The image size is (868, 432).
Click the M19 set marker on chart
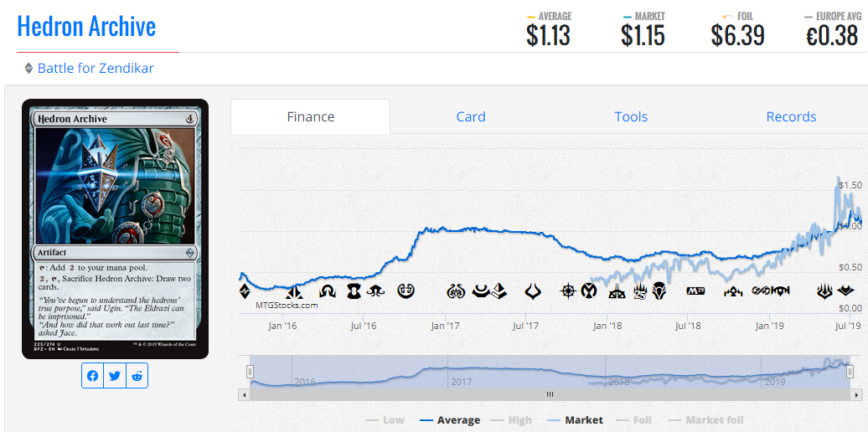pos(695,291)
